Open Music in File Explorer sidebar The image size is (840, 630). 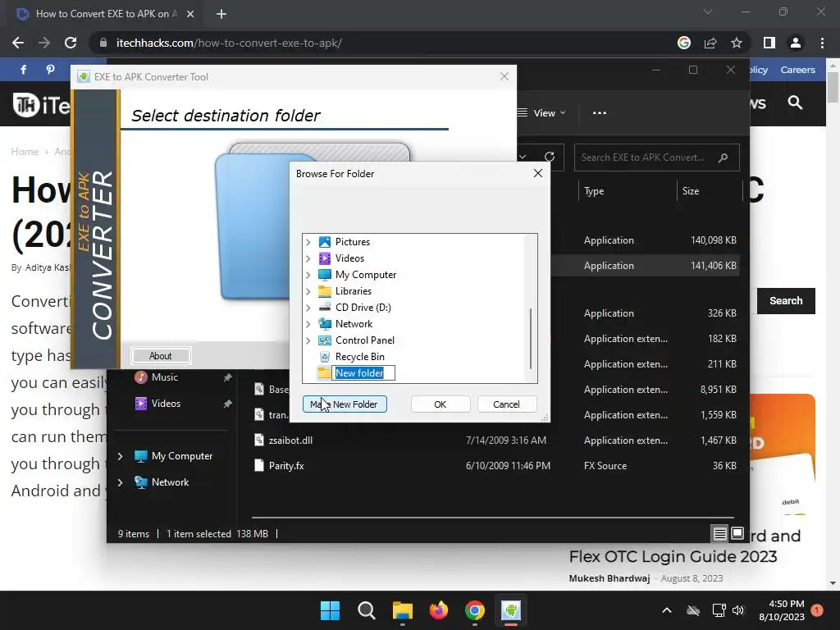pos(164,377)
